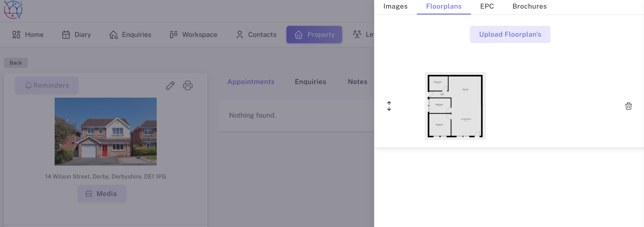Reorder the floorplan with the up-down arrows
Screen dimensions: 644x227
coord(389,106)
